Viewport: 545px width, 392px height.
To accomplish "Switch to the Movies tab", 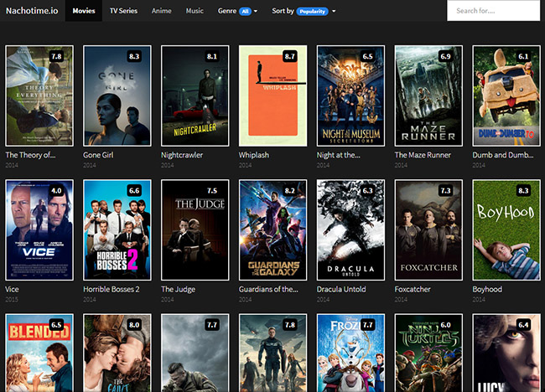I will [84, 11].
